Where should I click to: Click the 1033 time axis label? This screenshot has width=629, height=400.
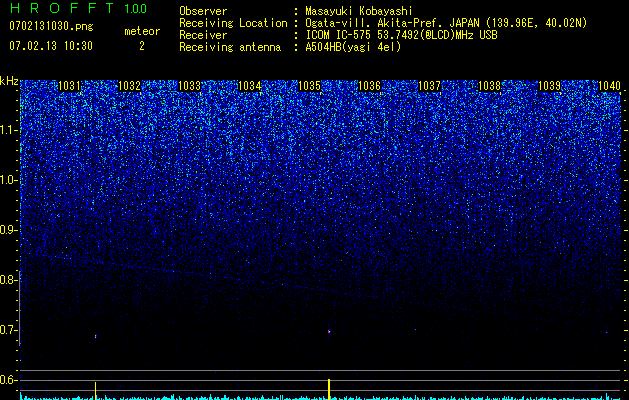click(189, 86)
